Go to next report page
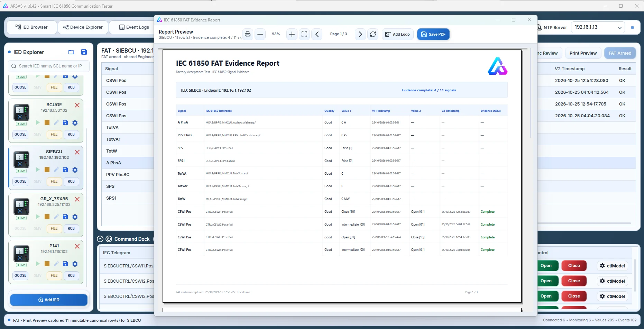The image size is (644, 329). point(360,34)
